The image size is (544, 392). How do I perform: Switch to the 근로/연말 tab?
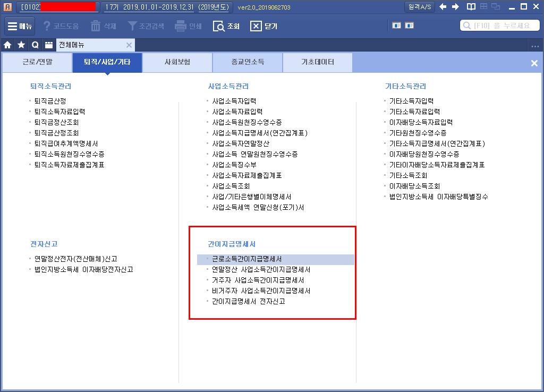38,62
